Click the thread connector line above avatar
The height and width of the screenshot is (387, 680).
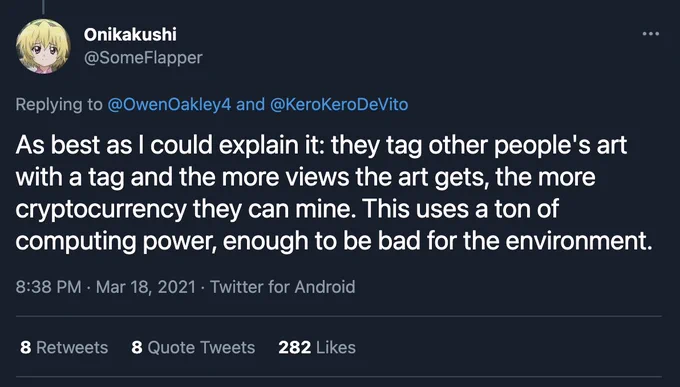[43, 7]
